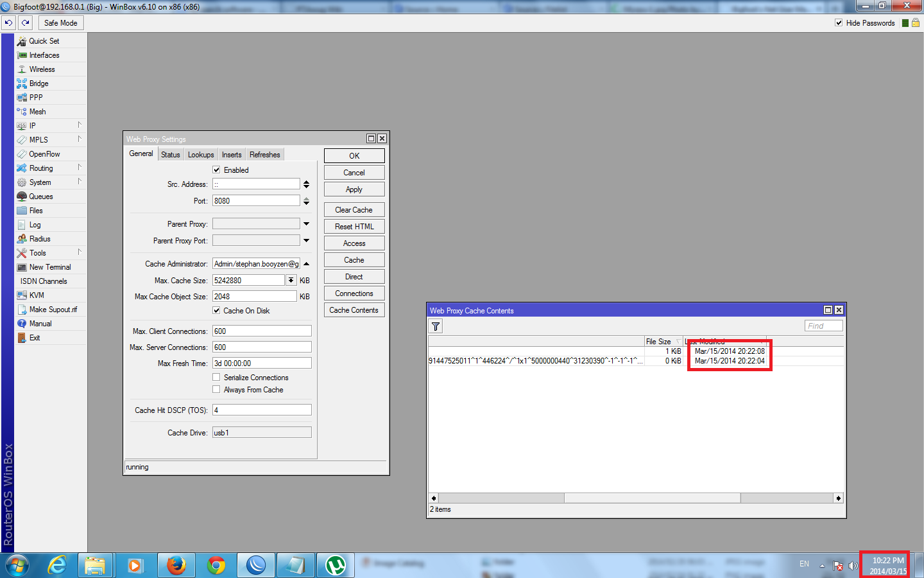Enable Serialize Connections
The image size is (924, 578).
[x=216, y=377]
